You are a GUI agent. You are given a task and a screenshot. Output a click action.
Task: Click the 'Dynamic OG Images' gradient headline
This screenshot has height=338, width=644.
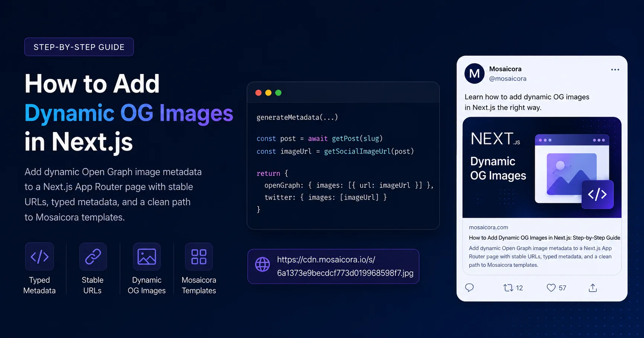click(x=129, y=113)
